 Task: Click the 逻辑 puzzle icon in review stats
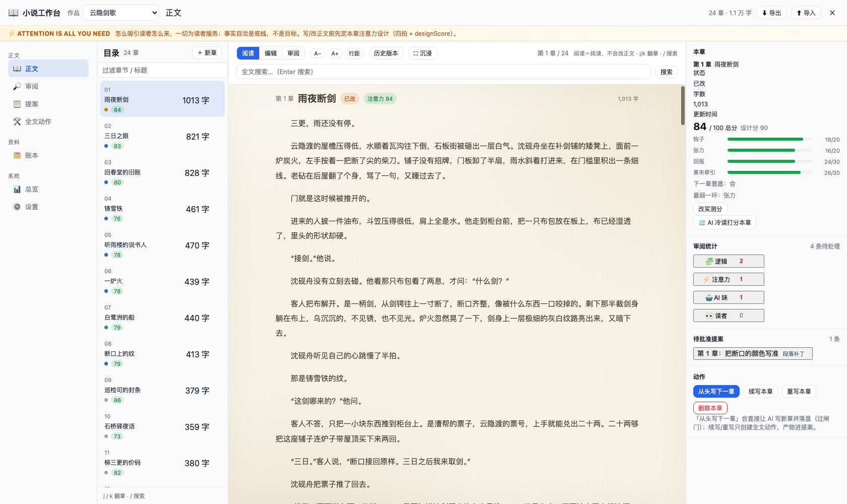(709, 261)
